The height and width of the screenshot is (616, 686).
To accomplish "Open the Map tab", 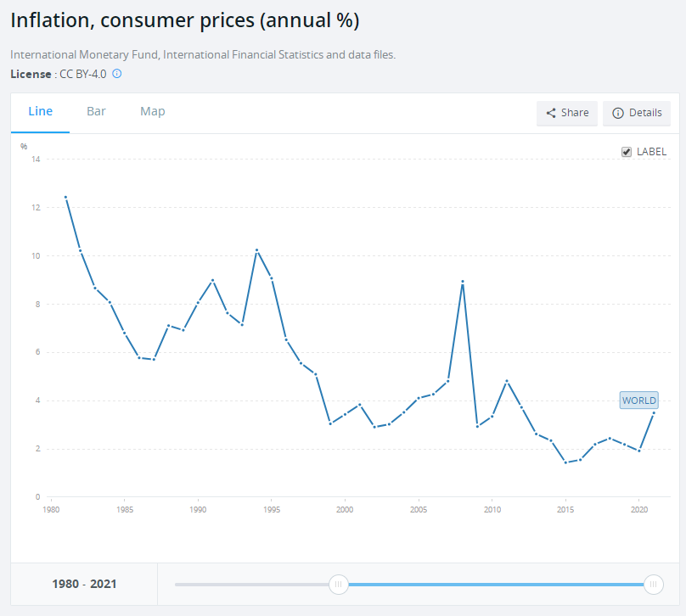I will pyautogui.click(x=153, y=112).
